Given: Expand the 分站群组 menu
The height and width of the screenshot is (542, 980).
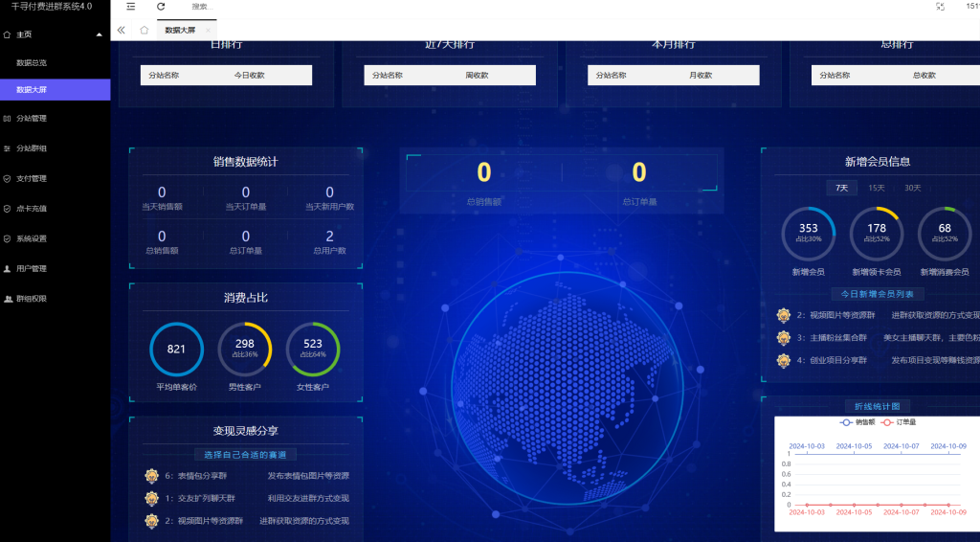Looking at the screenshot, I should [x=32, y=148].
